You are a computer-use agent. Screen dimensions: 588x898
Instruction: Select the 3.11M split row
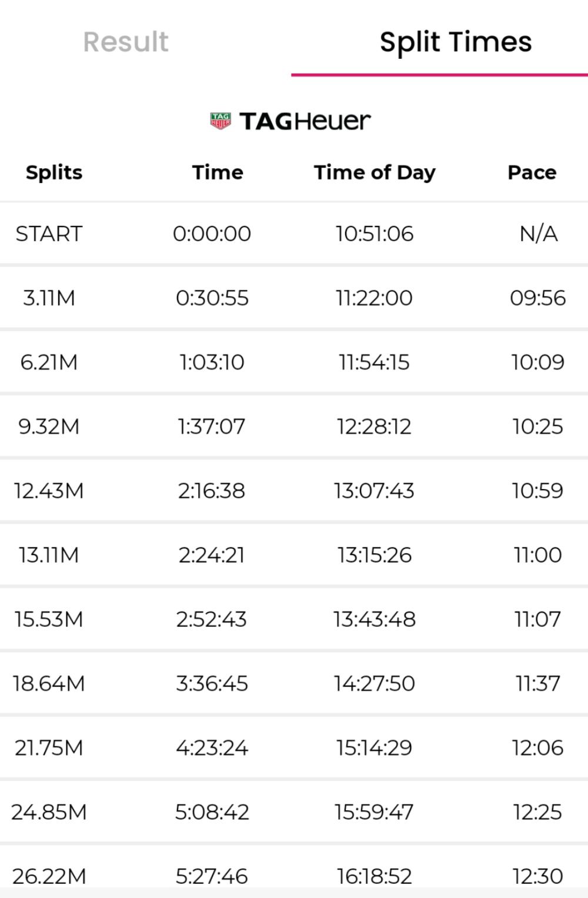(294, 298)
